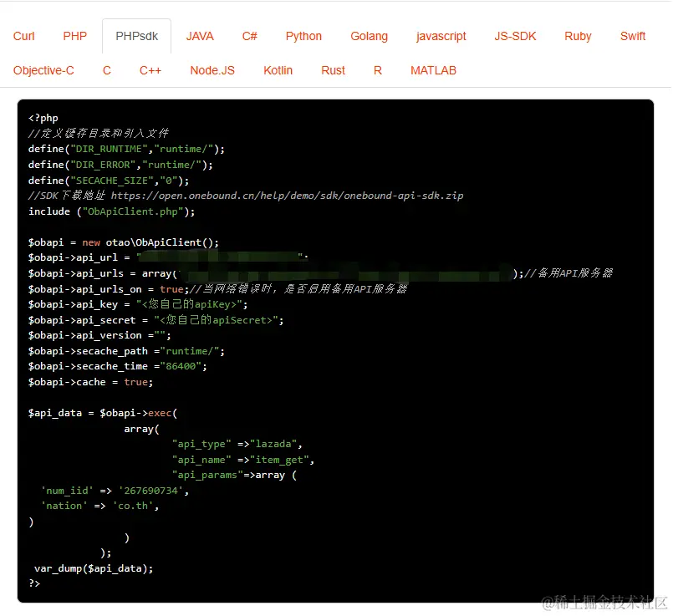This screenshot has height=616, width=673.
Task: Click the <?php opening tag line
Action: 43,118
